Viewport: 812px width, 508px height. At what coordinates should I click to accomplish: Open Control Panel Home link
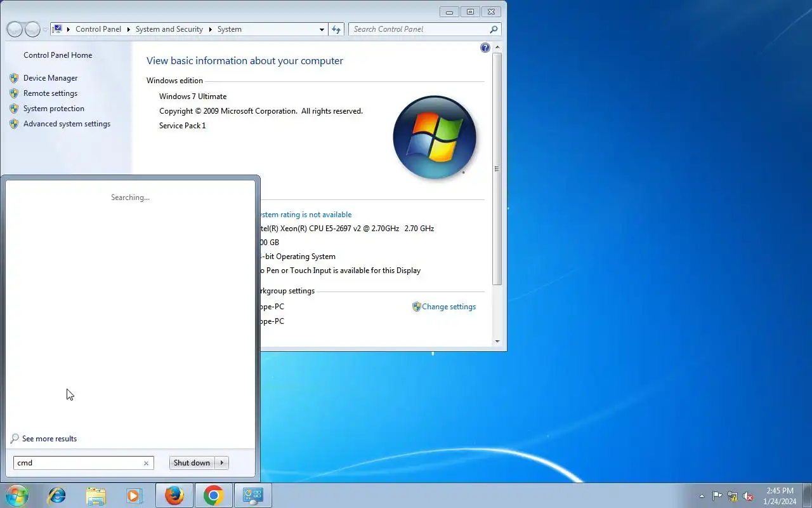(x=58, y=55)
